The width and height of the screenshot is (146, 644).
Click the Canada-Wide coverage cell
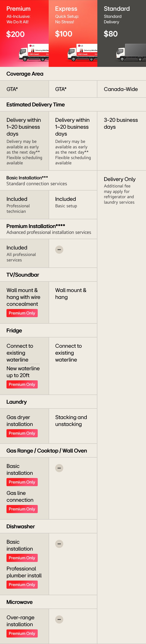tap(121, 89)
